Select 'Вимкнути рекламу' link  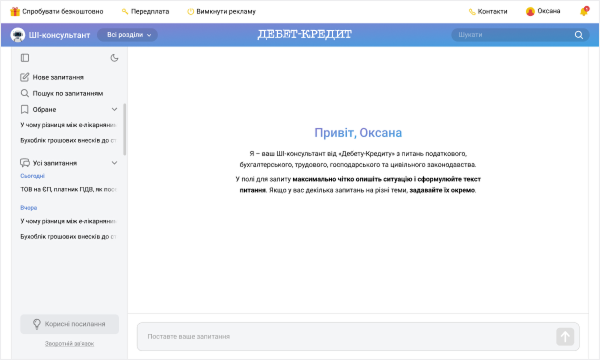tap(226, 11)
